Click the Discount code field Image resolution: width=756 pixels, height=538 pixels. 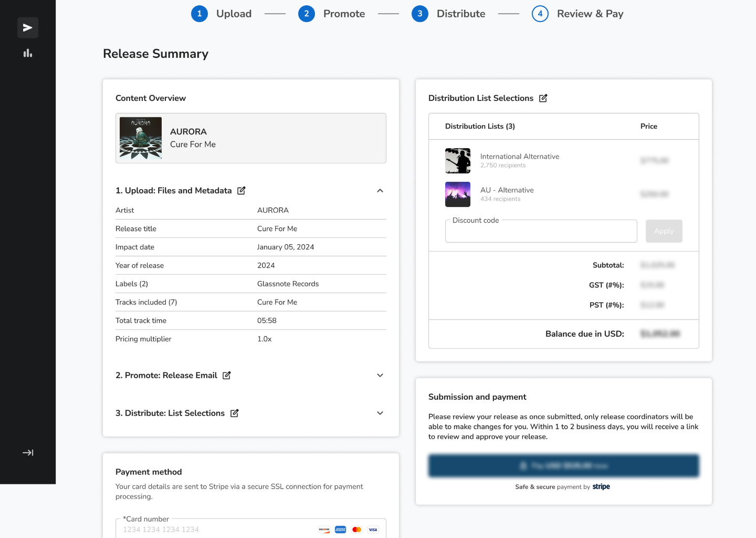coord(541,232)
